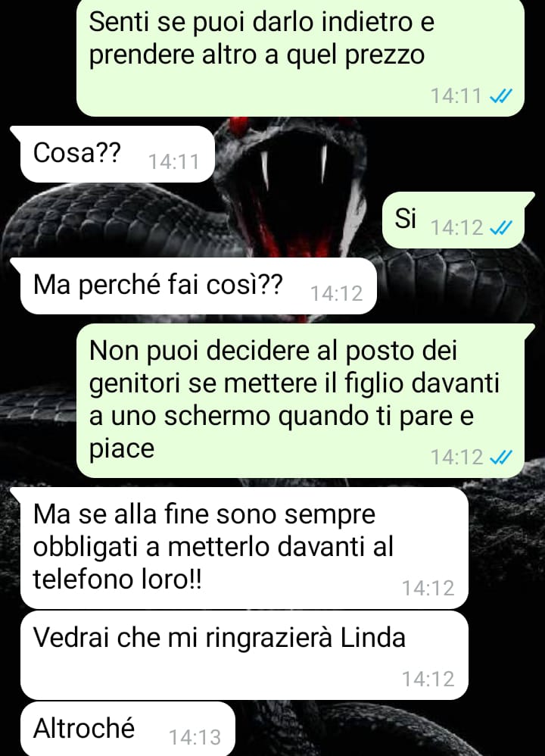The width and height of the screenshot is (545, 756).
Task: Tap the 14:12 timestamp on 'Ma perché fai così??'
Action: click(336, 294)
